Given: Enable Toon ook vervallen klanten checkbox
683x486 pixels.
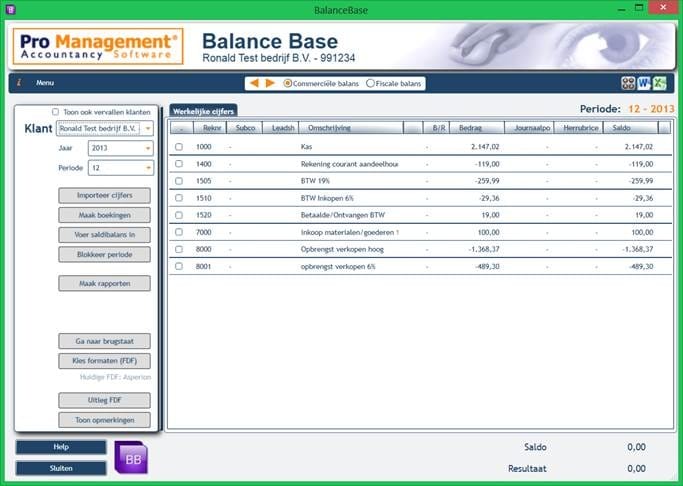Looking at the screenshot, I should [x=55, y=112].
